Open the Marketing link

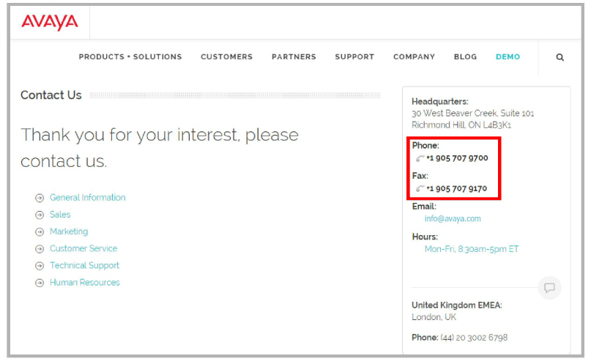click(69, 231)
